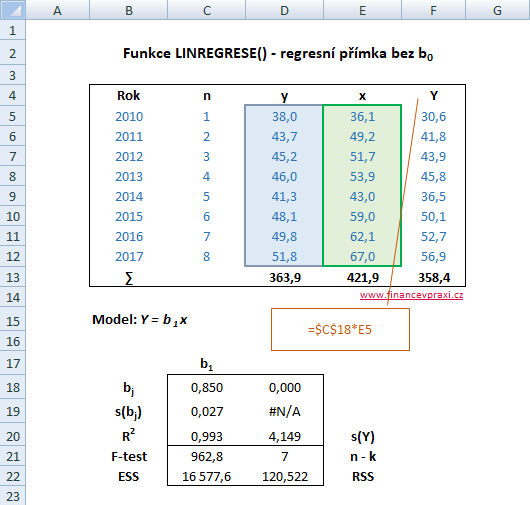This screenshot has height=505, width=530.
Task: Select coefficient value 0,850
Action: pyautogui.click(x=207, y=388)
